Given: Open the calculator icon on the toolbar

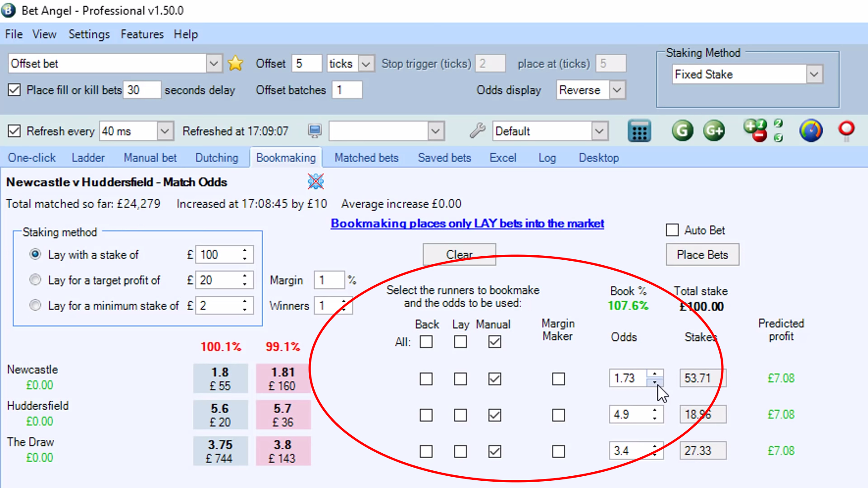Looking at the screenshot, I should pyautogui.click(x=639, y=131).
